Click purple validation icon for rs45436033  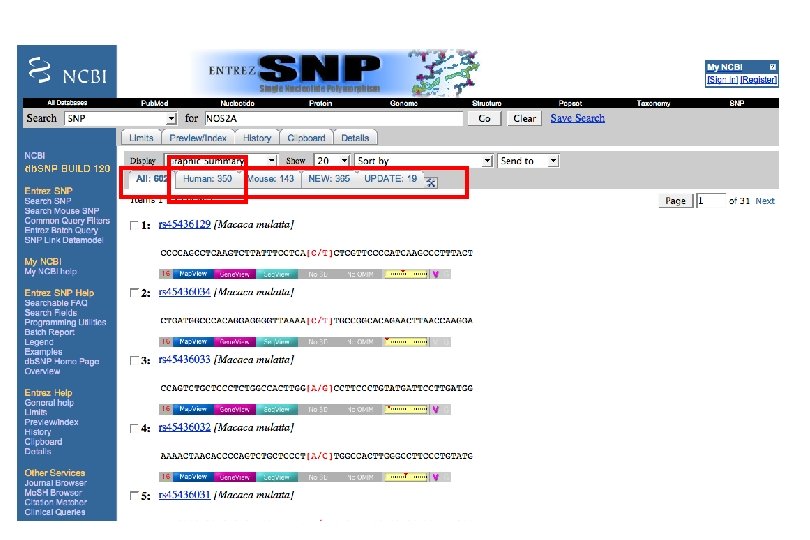point(435,409)
